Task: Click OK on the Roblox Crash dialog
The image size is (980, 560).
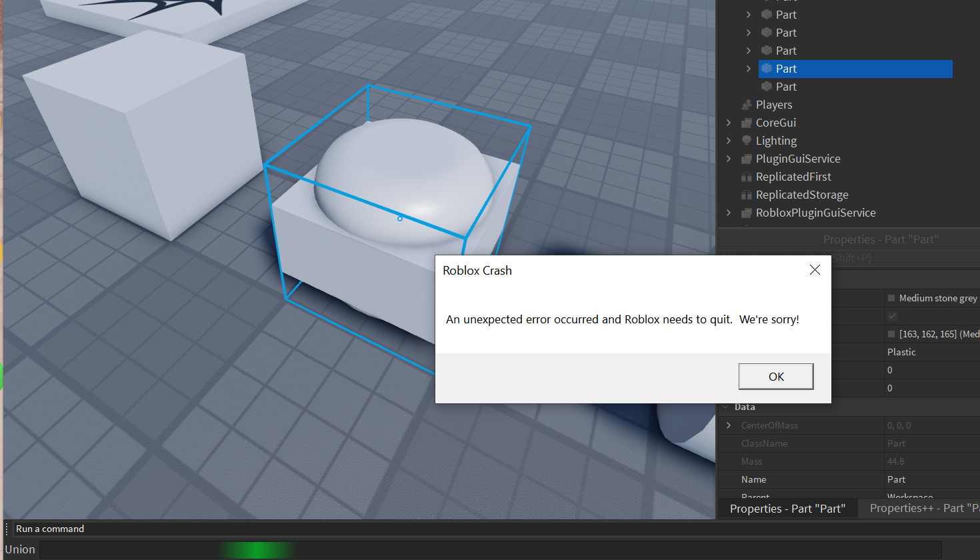Action: (775, 376)
